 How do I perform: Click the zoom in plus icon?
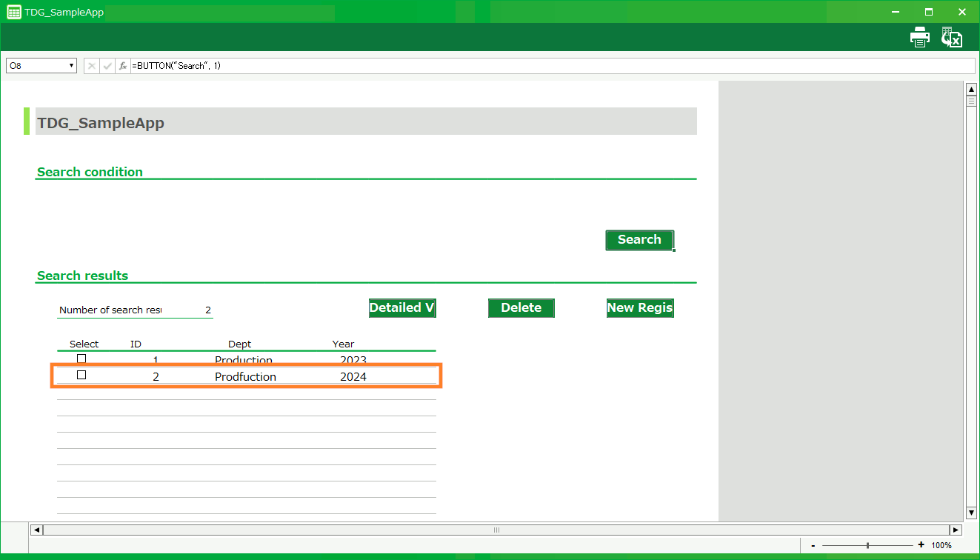pyautogui.click(x=921, y=545)
